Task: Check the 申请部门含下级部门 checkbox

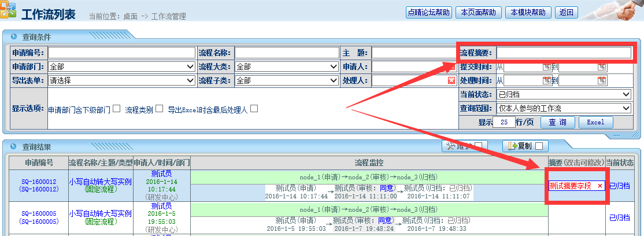Action: pos(116,108)
